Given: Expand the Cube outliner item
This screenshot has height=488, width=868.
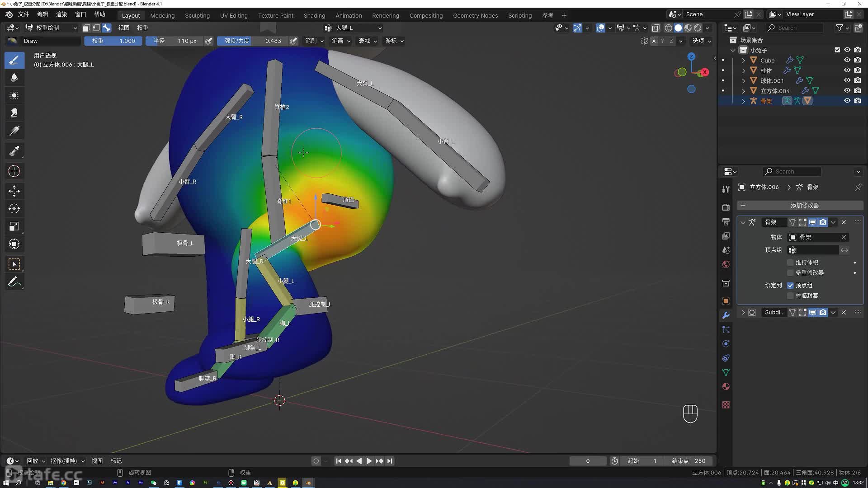Looking at the screenshot, I should pyautogui.click(x=743, y=60).
